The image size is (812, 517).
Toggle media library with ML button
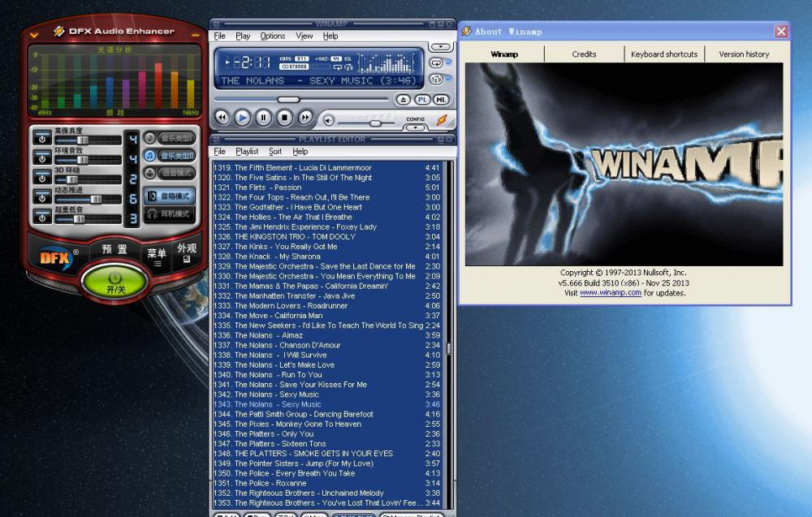coord(441,99)
